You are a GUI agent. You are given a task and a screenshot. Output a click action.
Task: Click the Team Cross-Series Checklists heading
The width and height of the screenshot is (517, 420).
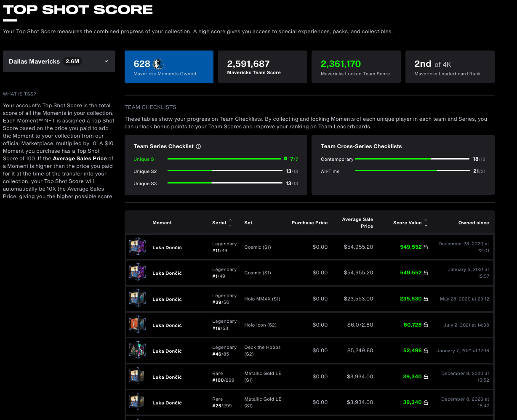[361, 146]
